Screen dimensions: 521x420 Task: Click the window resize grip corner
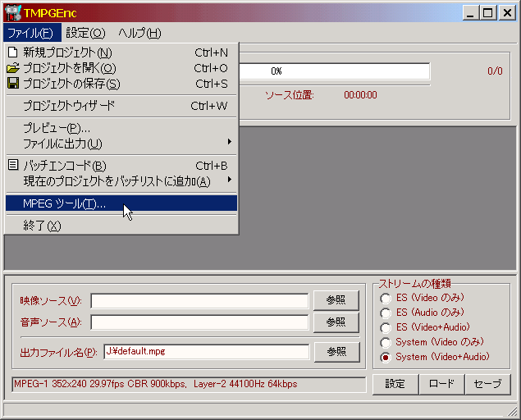point(512,411)
